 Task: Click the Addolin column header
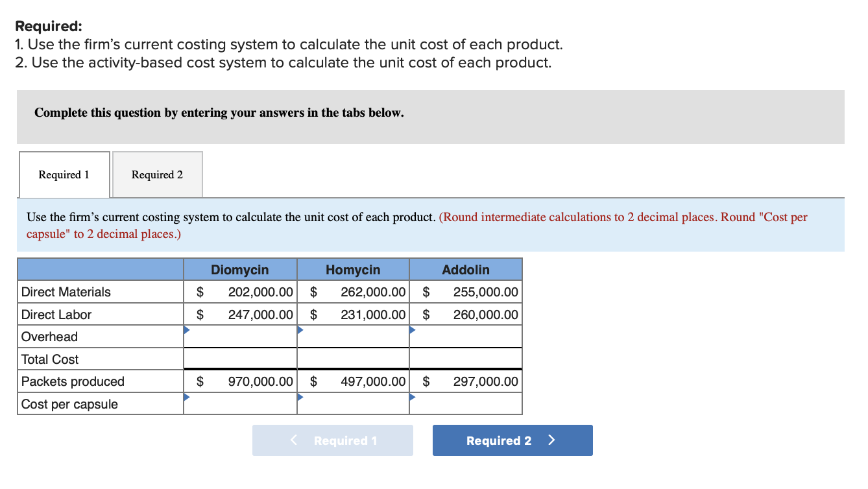466,270
